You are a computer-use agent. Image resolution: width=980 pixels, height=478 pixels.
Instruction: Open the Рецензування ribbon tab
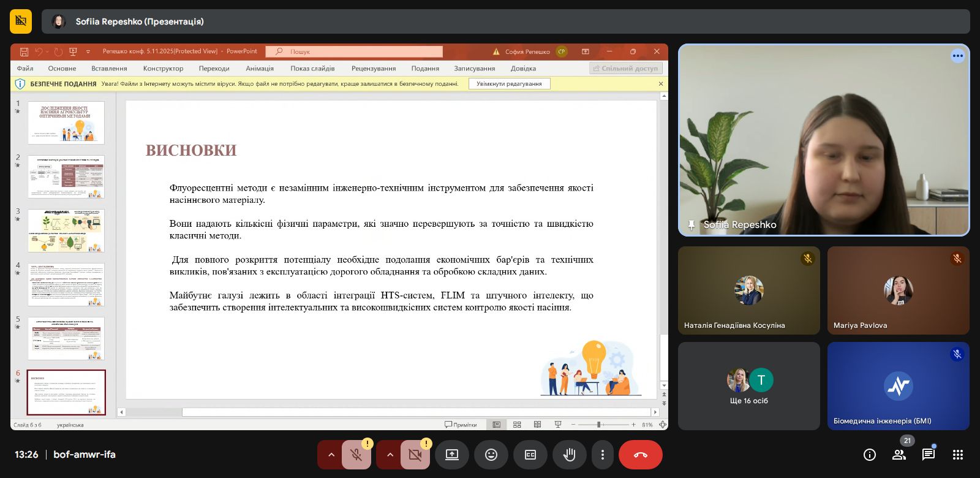(374, 69)
